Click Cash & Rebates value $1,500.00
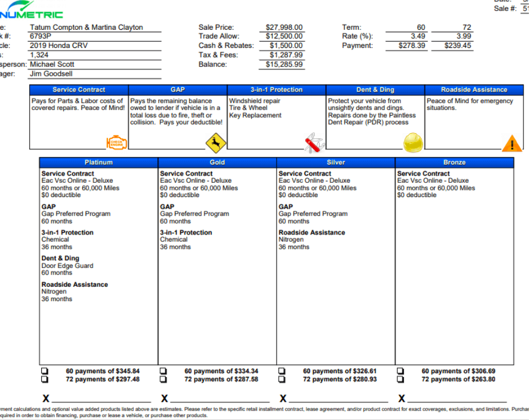530x420 pixels. point(286,46)
